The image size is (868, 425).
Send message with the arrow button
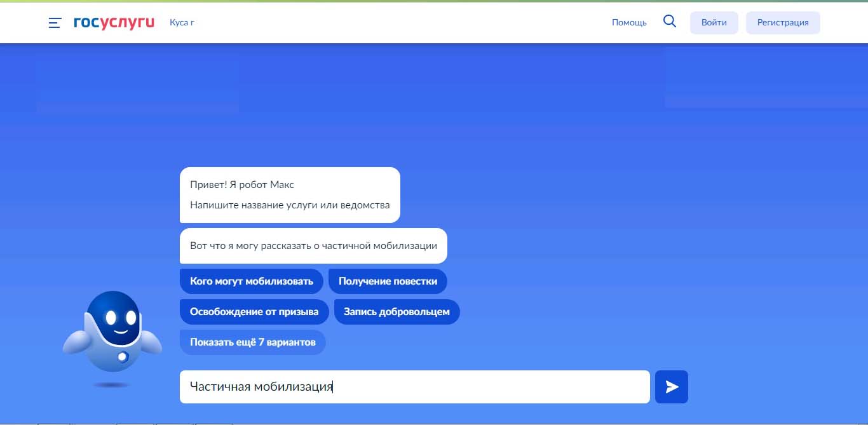click(x=672, y=387)
